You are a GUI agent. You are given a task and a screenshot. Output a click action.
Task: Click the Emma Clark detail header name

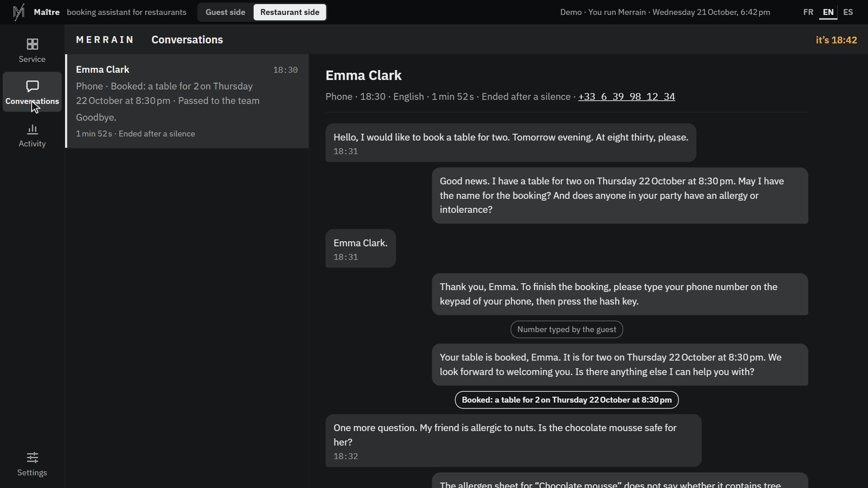point(363,75)
